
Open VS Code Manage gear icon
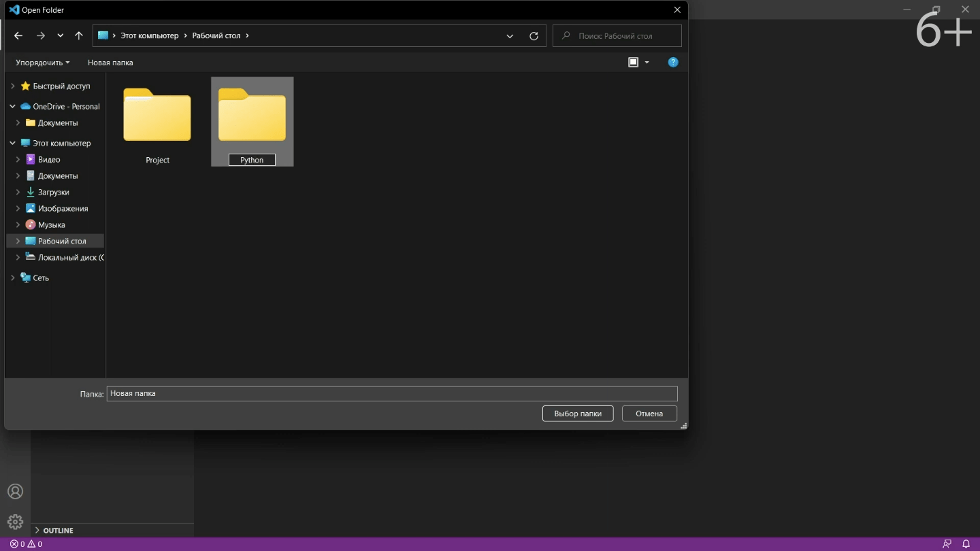point(15,522)
